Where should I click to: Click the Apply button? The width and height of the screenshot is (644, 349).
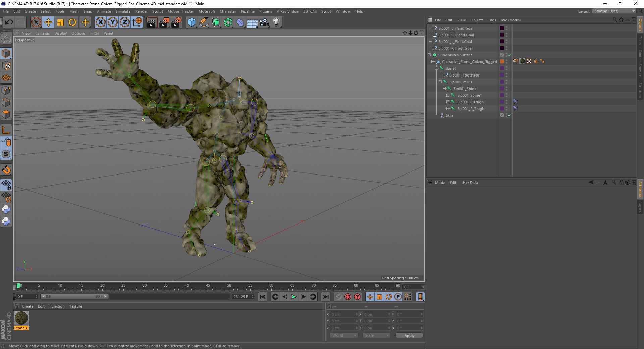coord(409,335)
